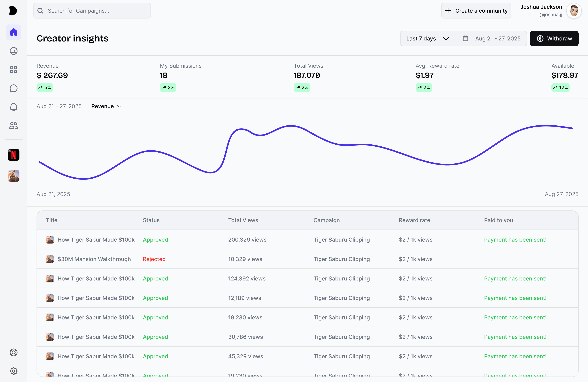Screen dimensions: 588x382
Task: Open notifications bell icon
Action: click(x=13, y=107)
